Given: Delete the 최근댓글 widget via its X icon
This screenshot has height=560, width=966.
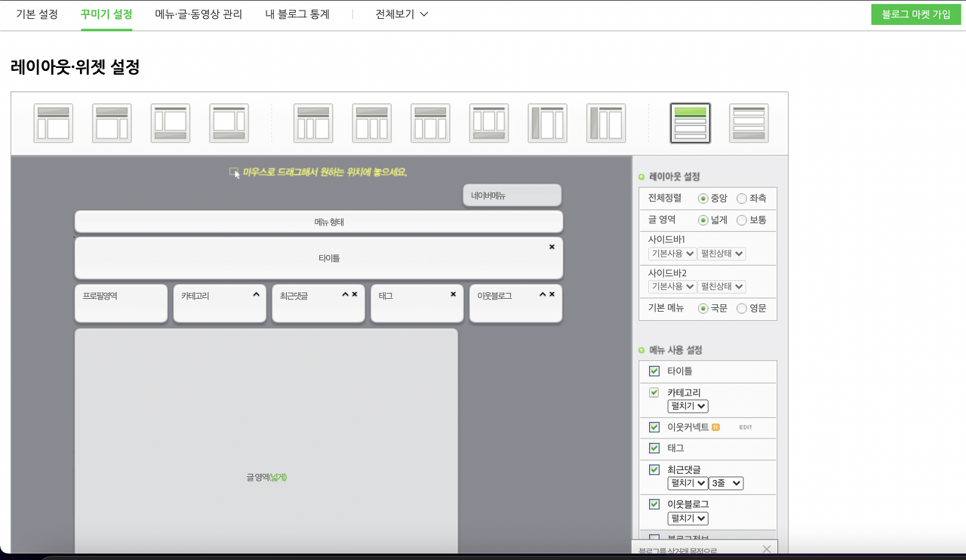Looking at the screenshot, I should click(x=355, y=294).
